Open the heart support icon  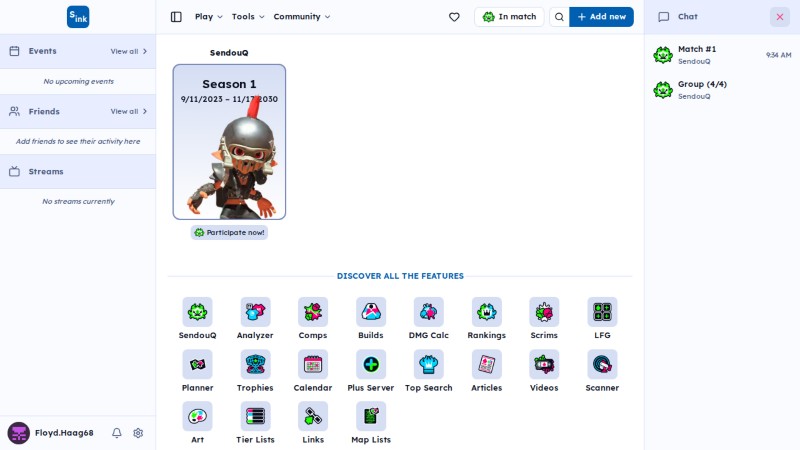click(x=454, y=17)
